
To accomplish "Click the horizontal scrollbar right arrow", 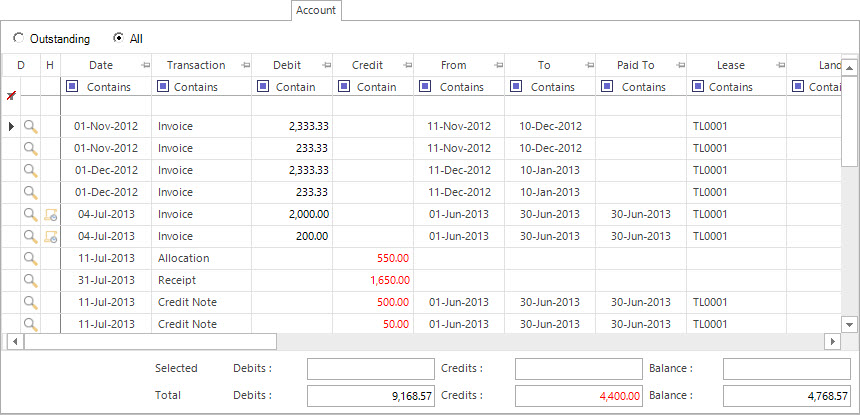I will click(833, 342).
